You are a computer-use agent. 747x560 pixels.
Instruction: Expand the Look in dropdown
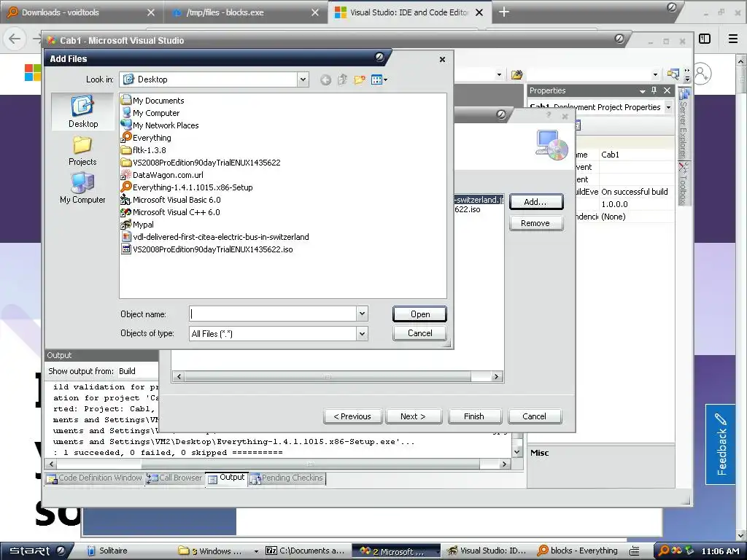click(x=303, y=79)
